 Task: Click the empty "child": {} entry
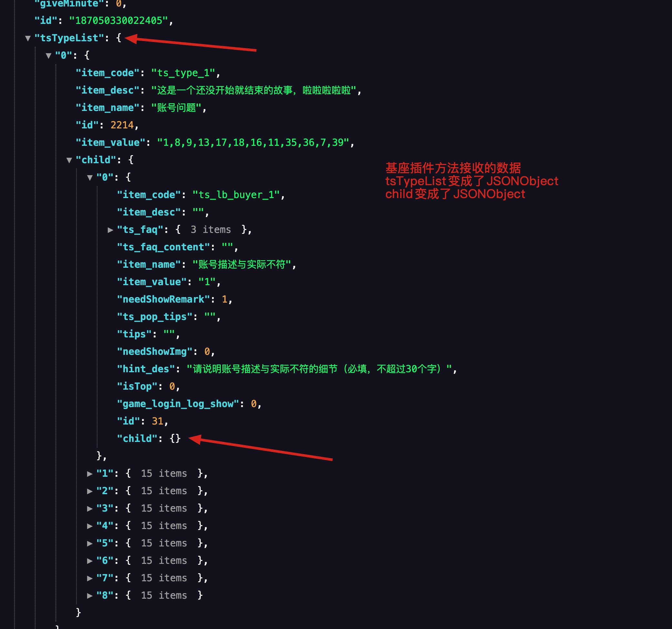tap(149, 438)
